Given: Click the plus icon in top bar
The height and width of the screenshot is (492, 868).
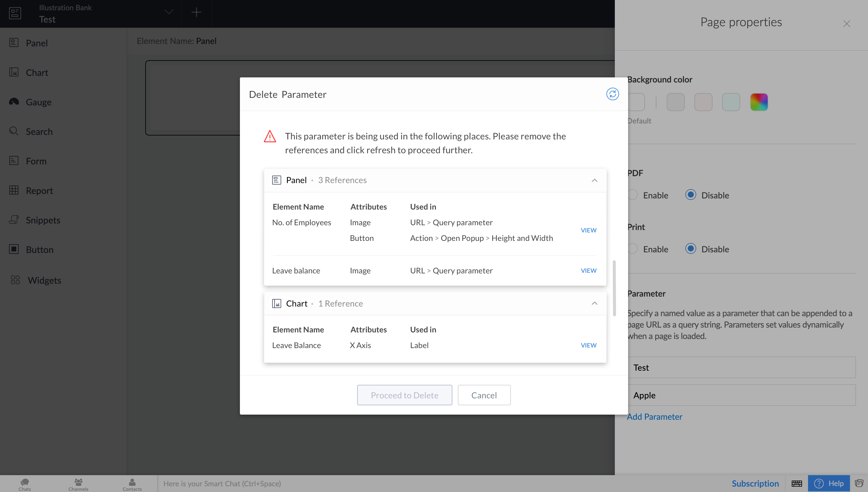Looking at the screenshot, I should tap(196, 13).
